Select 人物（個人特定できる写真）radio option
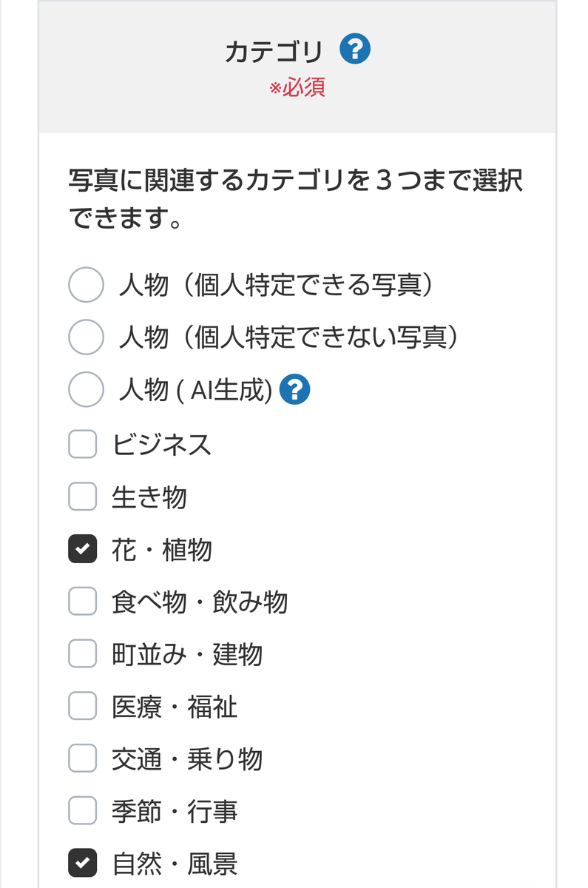This screenshot has height=888, width=588. tap(86, 285)
